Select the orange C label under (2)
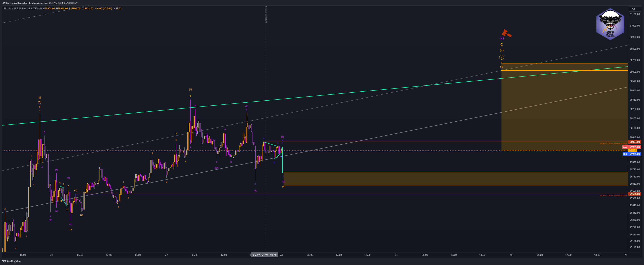644x265 pixels. coord(501,45)
